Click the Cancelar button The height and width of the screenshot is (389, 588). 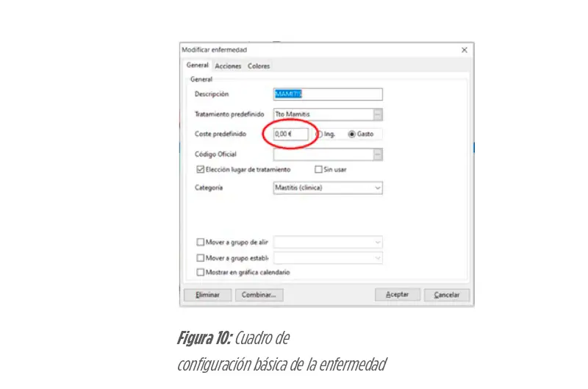[447, 295]
